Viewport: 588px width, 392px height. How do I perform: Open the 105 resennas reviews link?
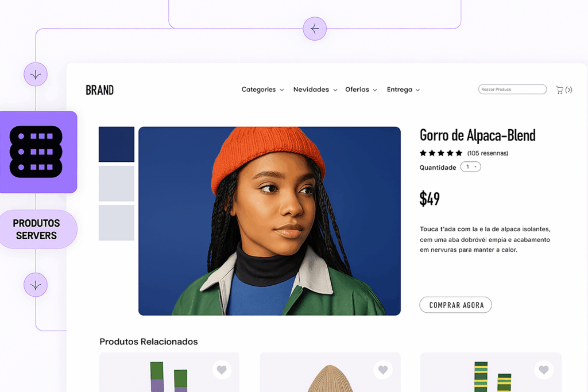[488, 153]
